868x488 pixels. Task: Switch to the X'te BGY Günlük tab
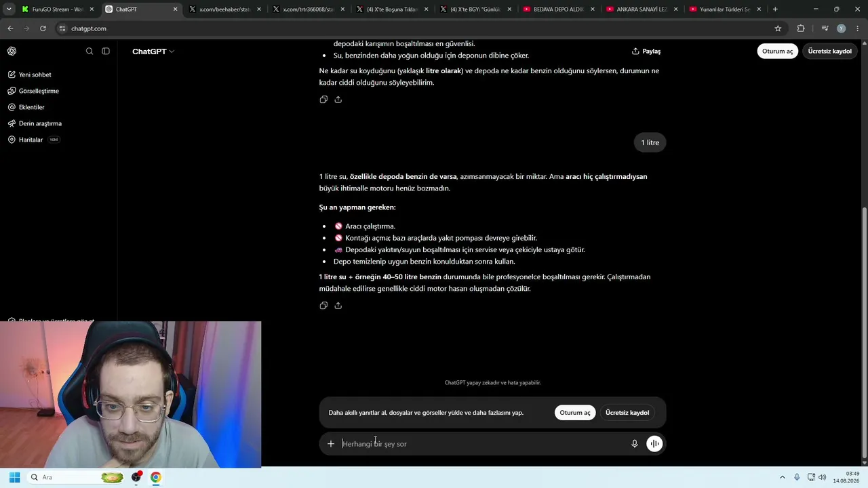point(475,9)
